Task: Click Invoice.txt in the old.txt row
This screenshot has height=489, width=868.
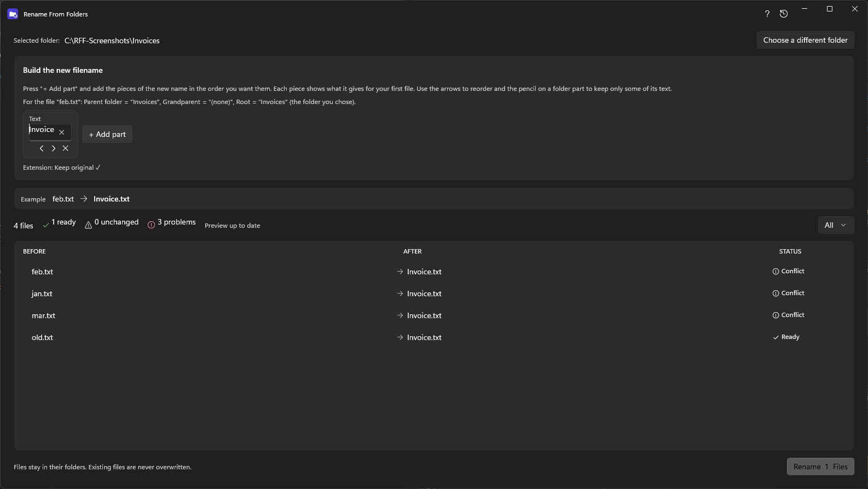Action: pyautogui.click(x=424, y=337)
